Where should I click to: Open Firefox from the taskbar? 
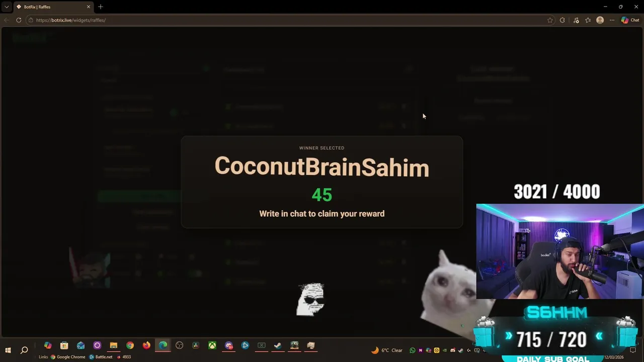coord(146,345)
